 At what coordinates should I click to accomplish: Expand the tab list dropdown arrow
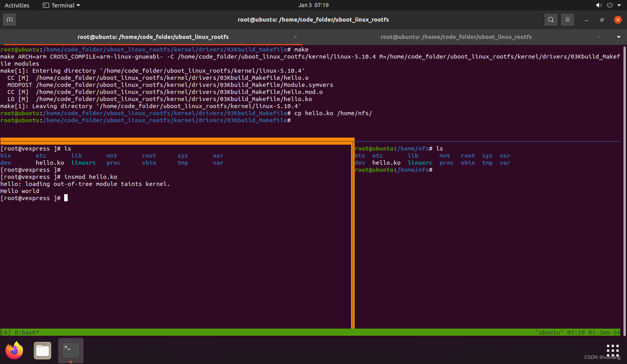(619, 37)
